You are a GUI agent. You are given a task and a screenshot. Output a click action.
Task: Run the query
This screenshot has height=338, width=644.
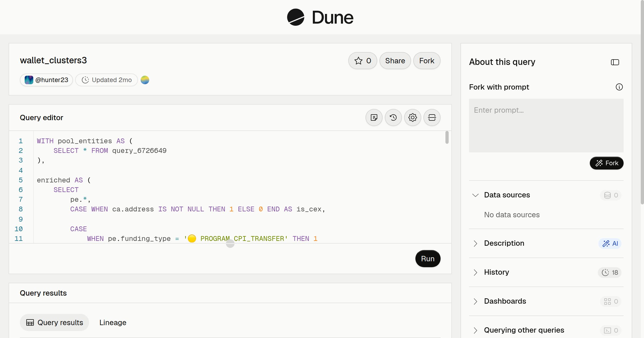[x=428, y=259]
